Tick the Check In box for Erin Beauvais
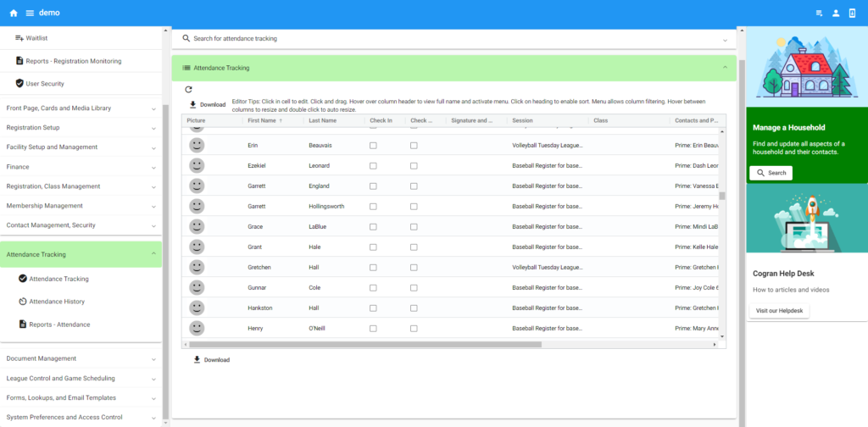This screenshot has width=868, height=427. pyautogui.click(x=373, y=145)
